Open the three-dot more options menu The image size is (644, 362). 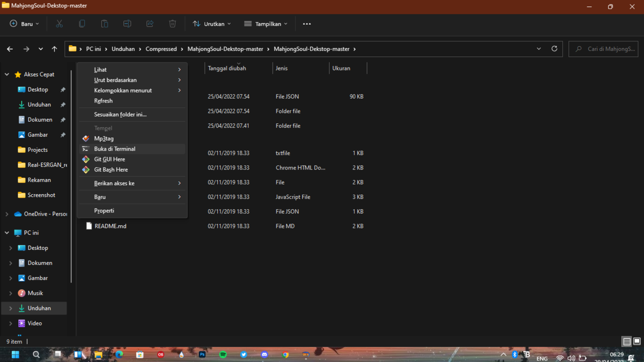click(x=306, y=24)
